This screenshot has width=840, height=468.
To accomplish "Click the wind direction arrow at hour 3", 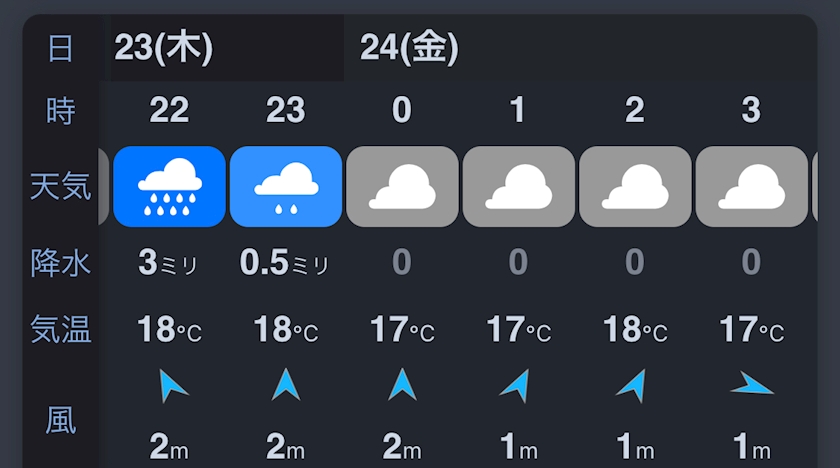I will pyautogui.click(x=752, y=384).
